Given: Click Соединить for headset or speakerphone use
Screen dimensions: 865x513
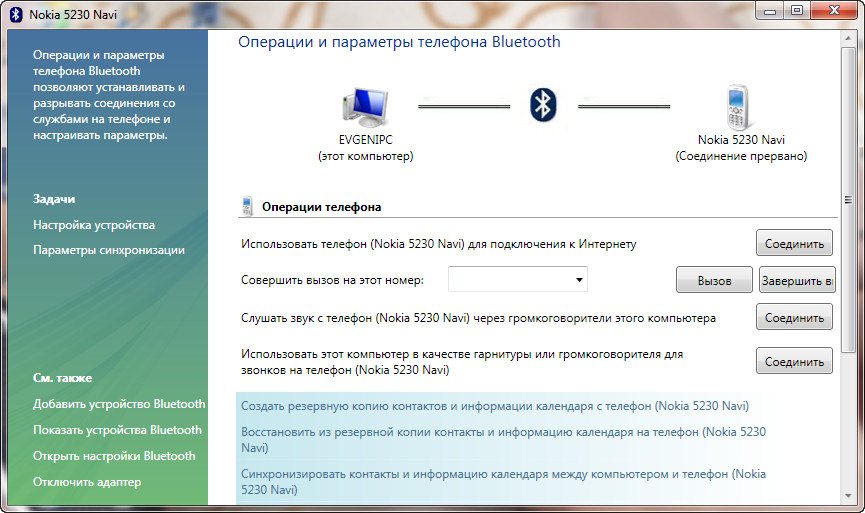Looking at the screenshot, I should point(794,361).
